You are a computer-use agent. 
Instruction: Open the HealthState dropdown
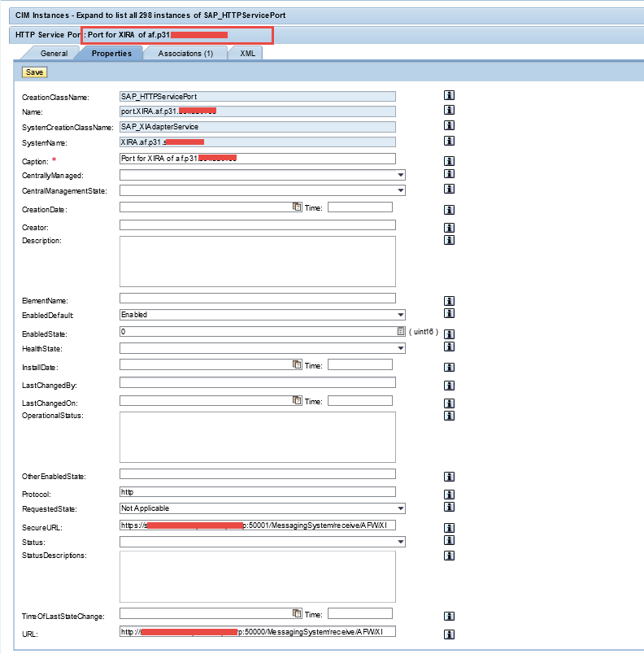point(401,348)
